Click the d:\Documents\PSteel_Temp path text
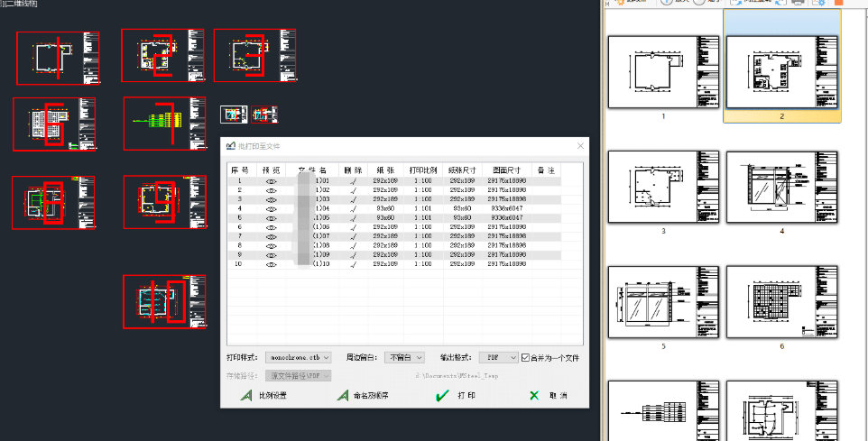Screen dimensions: 868x441 (457, 376)
